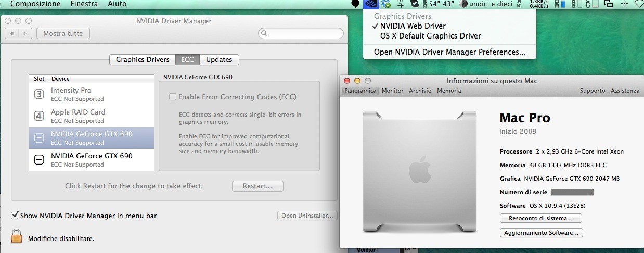The image size is (644, 253).
Task: Switch to the Graphics Drivers tab
Action: click(143, 59)
